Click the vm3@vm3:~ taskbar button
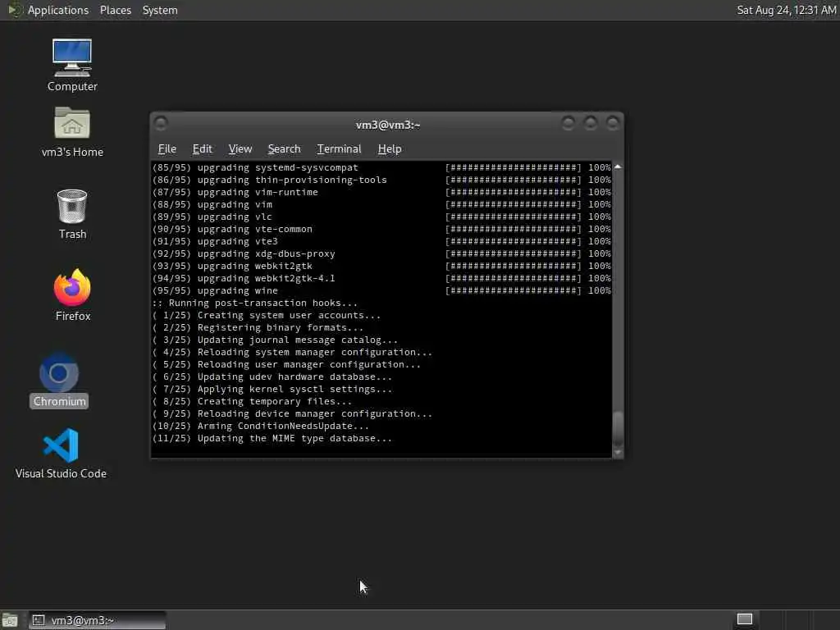 coord(97,620)
